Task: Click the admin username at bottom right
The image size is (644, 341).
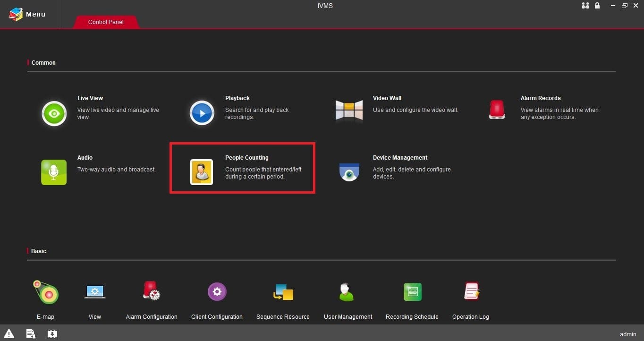Action: (x=627, y=334)
